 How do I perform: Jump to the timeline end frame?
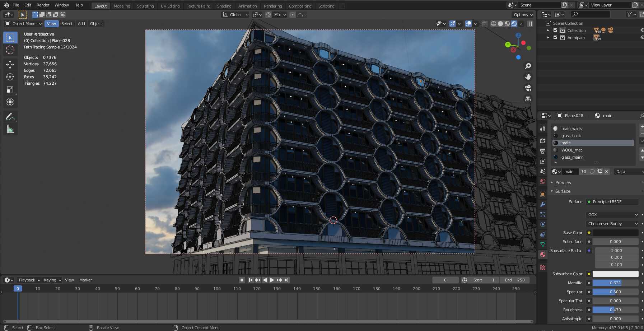pyautogui.click(x=286, y=280)
